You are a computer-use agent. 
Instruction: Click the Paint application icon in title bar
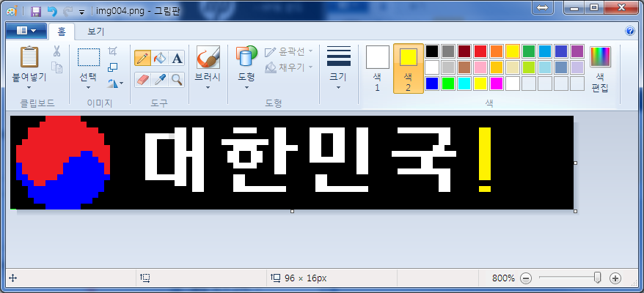coord(12,11)
